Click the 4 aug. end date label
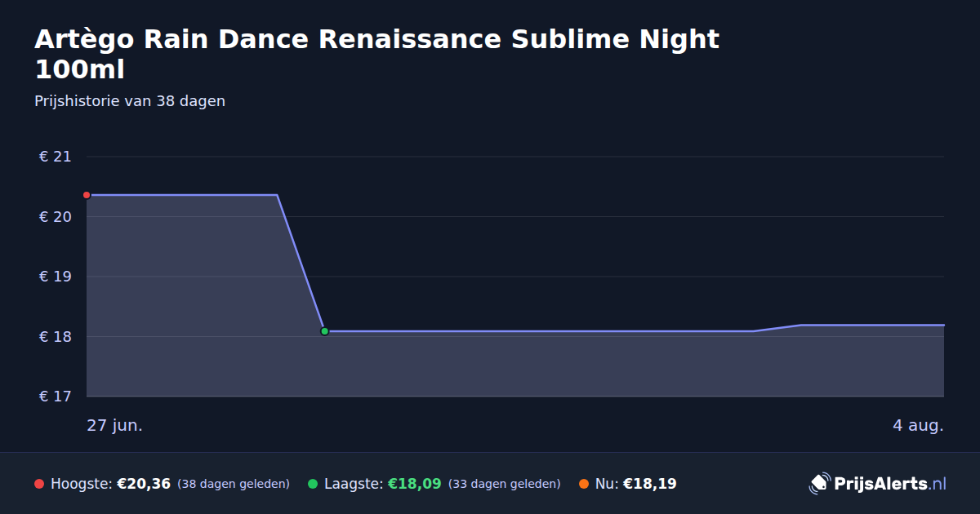Viewport: 980px width, 514px height. click(x=918, y=426)
